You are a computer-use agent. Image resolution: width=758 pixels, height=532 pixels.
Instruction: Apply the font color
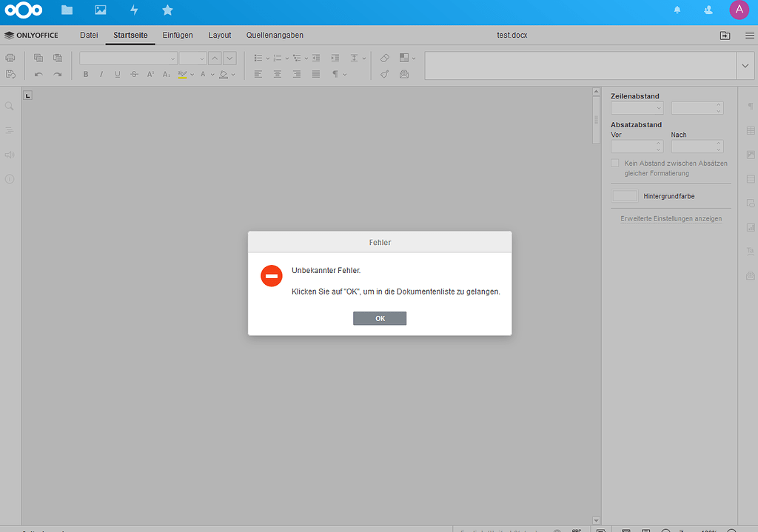(x=203, y=75)
